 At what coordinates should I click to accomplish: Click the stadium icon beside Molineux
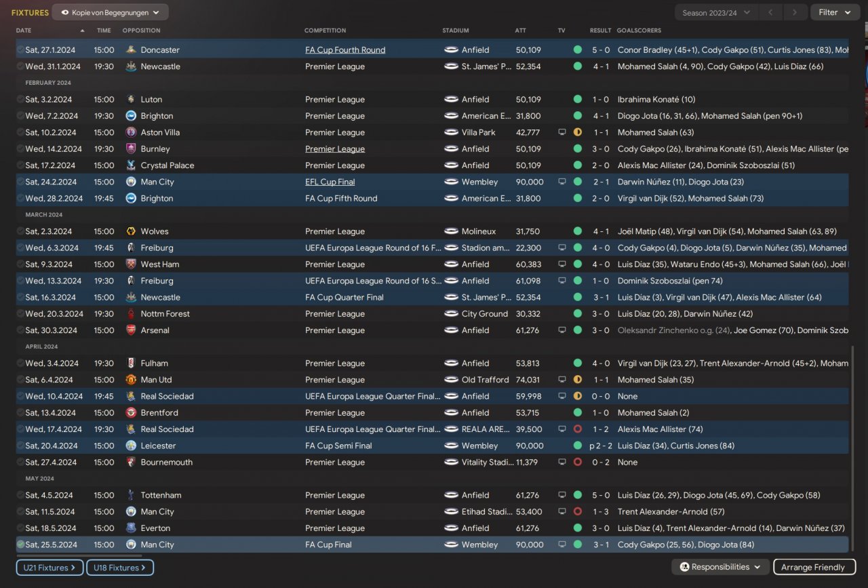coord(451,231)
